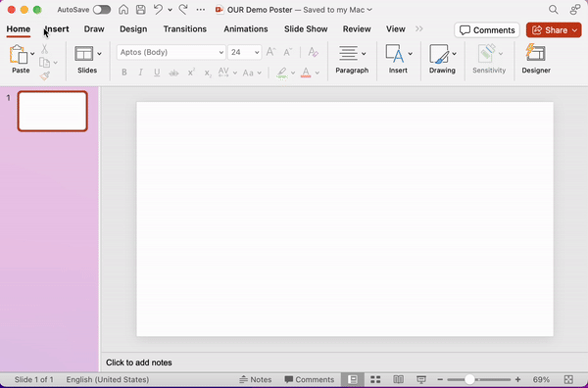Toggle the Notes pane from status bar
This screenshot has width=588, height=388.
pos(256,380)
